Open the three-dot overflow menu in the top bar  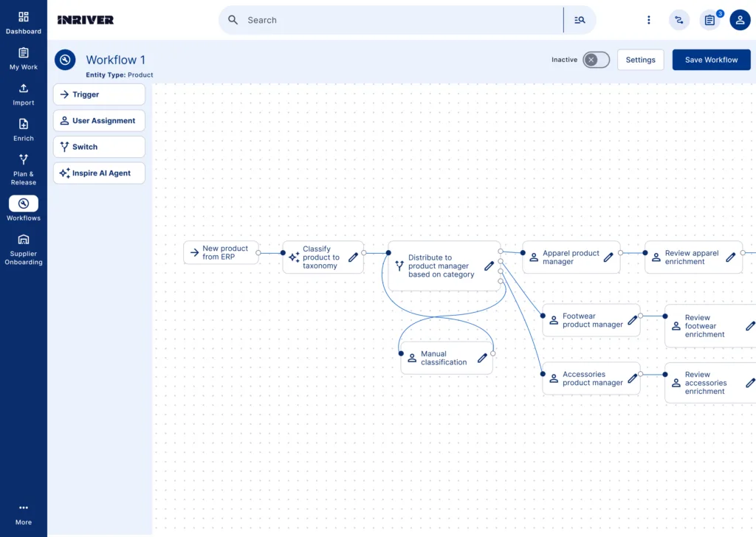point(649,20)
